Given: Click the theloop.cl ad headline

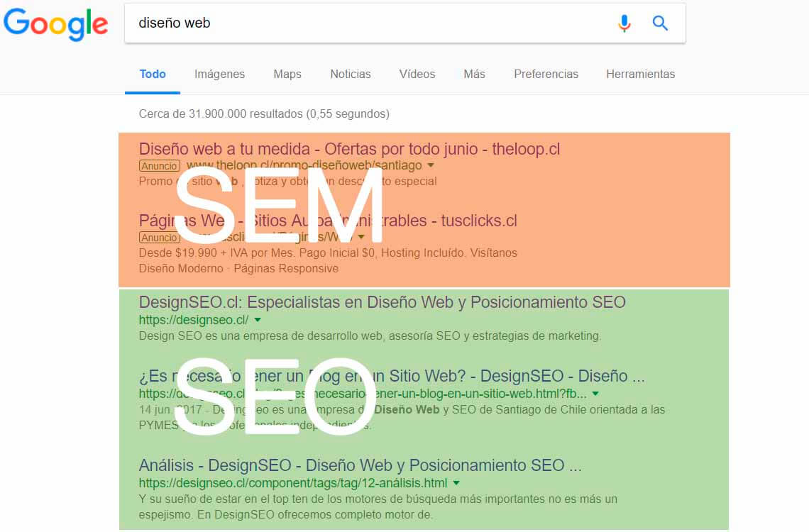Looking at the screenshot, I should pyautogui.click(x=348, y=149).
